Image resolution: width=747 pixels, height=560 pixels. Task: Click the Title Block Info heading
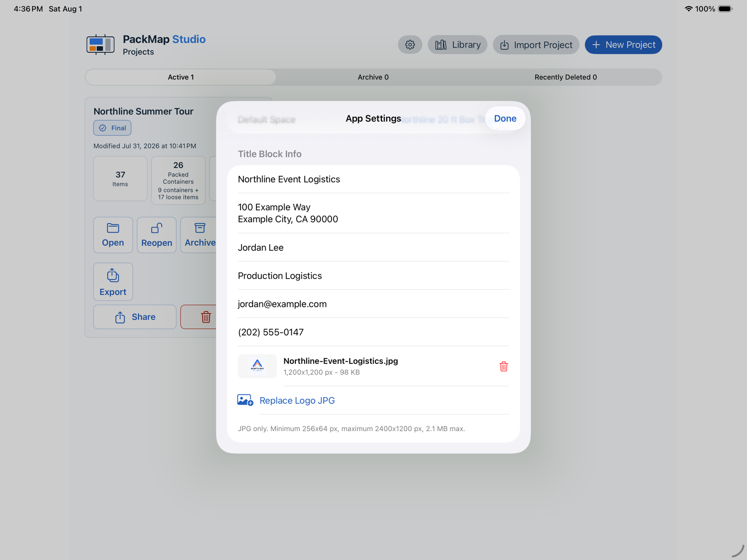(269, 154)
